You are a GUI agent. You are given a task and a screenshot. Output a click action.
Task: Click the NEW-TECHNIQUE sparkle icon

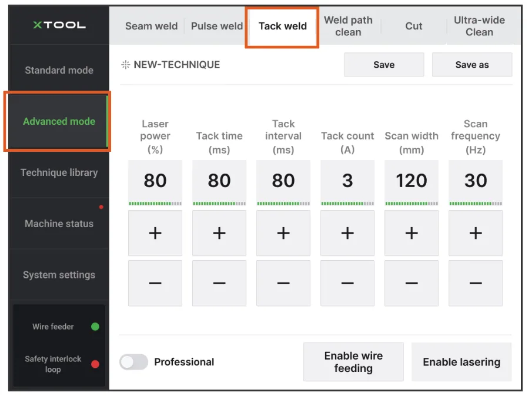coord(126,65)
